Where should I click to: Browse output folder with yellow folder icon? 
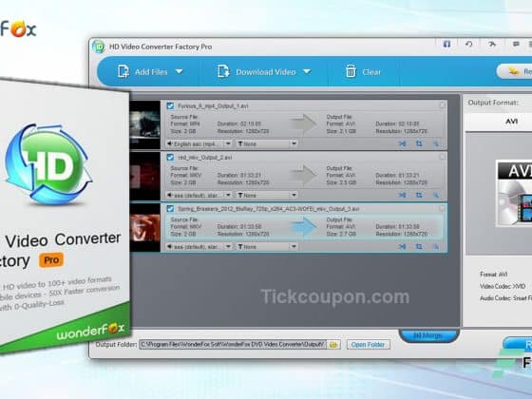tap(333, 345)
